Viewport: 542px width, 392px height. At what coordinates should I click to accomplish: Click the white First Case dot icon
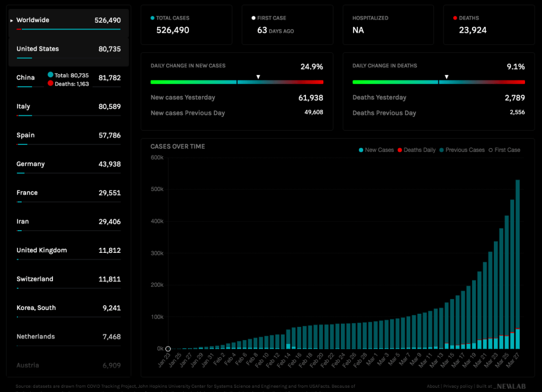point(254,18)
